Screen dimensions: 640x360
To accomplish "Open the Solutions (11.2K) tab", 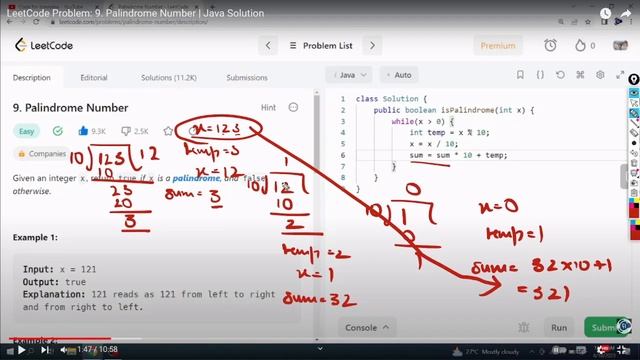I will click(x=169, y=78).
